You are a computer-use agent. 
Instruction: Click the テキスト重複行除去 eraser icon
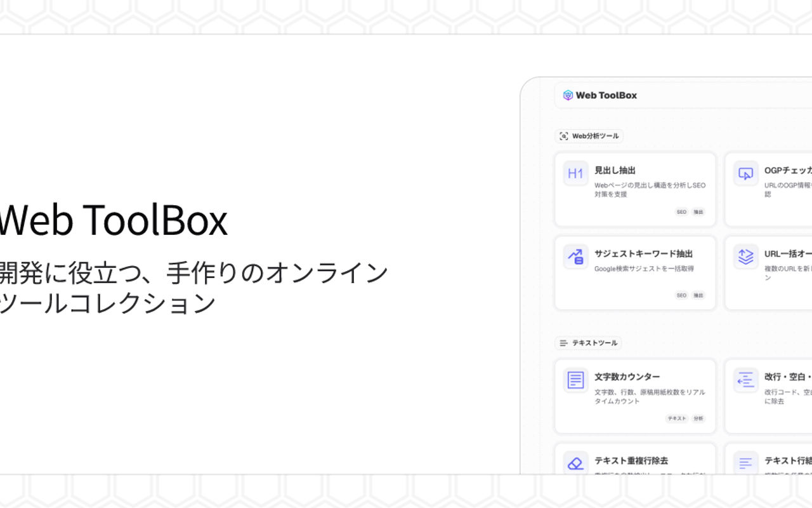(x=575, y=463)
